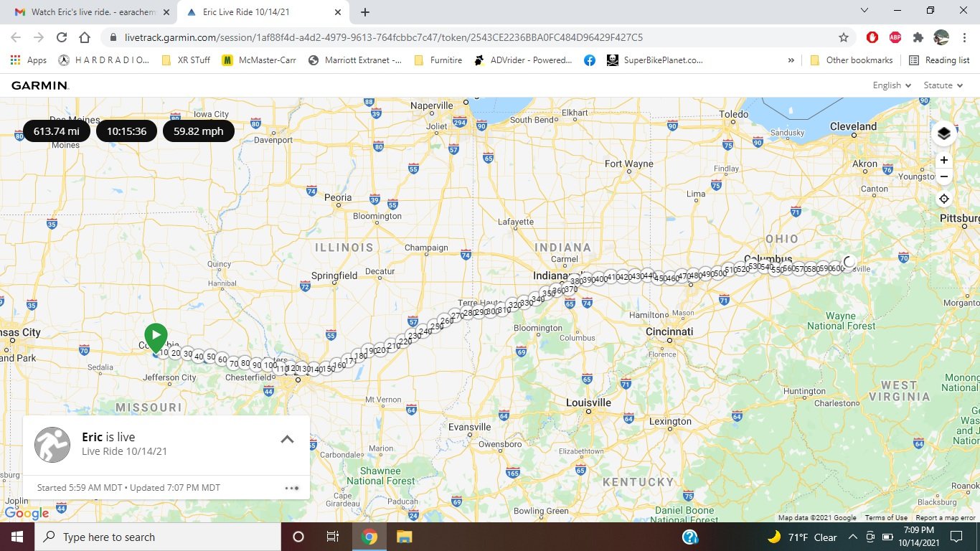Click Report a map error link
This screenshot has width=980, height=551.
click(x=946, y=518)
